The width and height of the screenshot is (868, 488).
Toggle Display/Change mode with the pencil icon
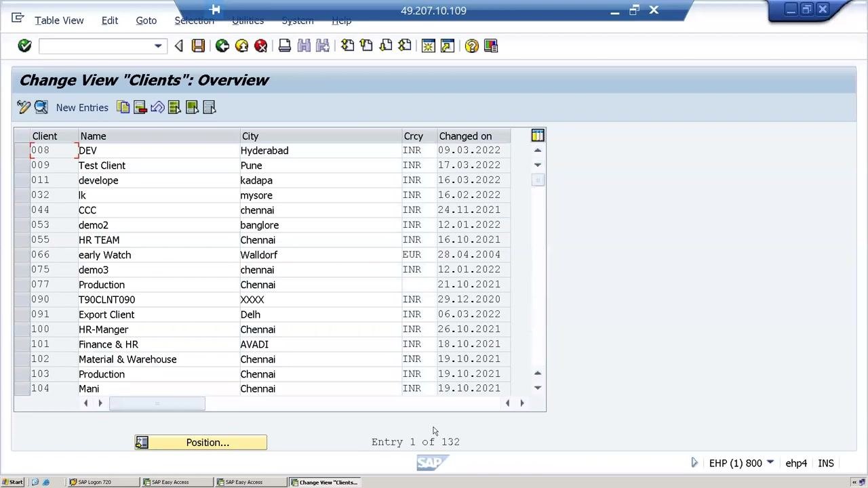(x=24, y=107)
